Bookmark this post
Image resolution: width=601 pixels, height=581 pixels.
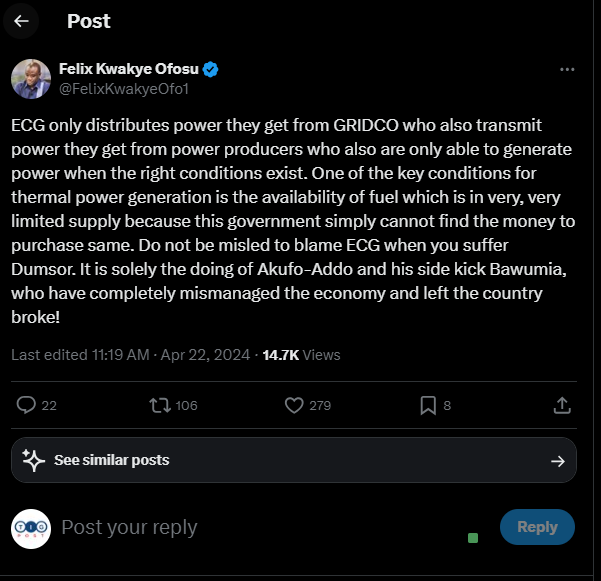[x=427, y=405]
